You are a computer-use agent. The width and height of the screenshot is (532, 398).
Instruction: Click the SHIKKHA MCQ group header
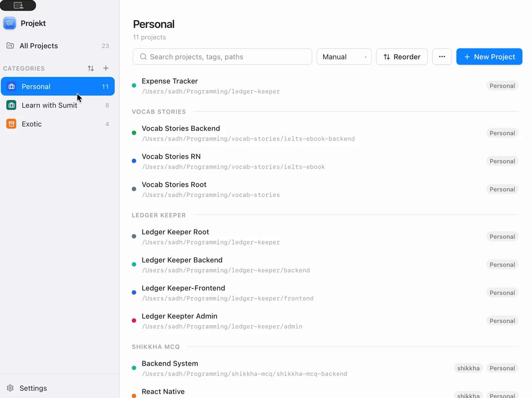pos(156,347)
